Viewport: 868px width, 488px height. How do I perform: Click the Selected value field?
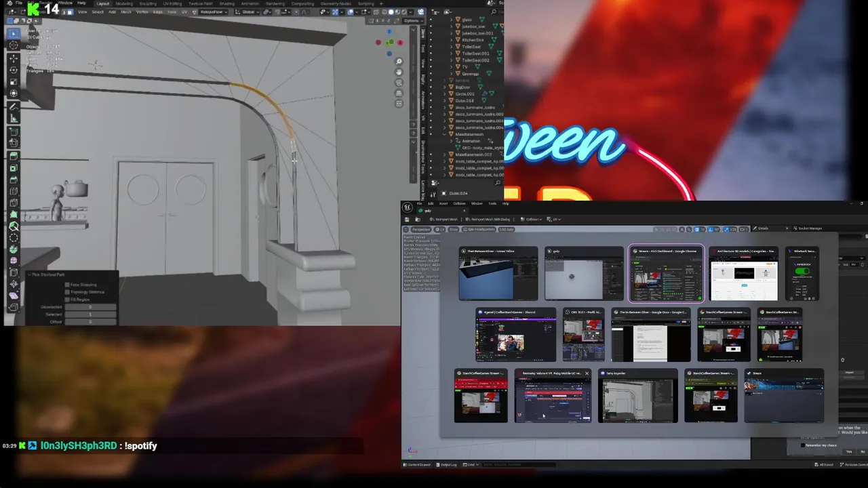[90, 314]
